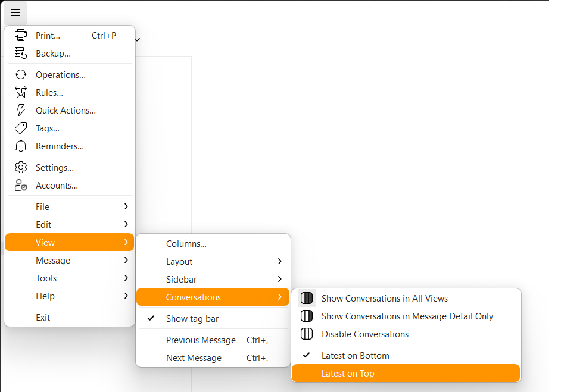Select Previous Message in View submenu
Image resolution: width=561 pixels, height=392 pixels.
coord(213,340)
